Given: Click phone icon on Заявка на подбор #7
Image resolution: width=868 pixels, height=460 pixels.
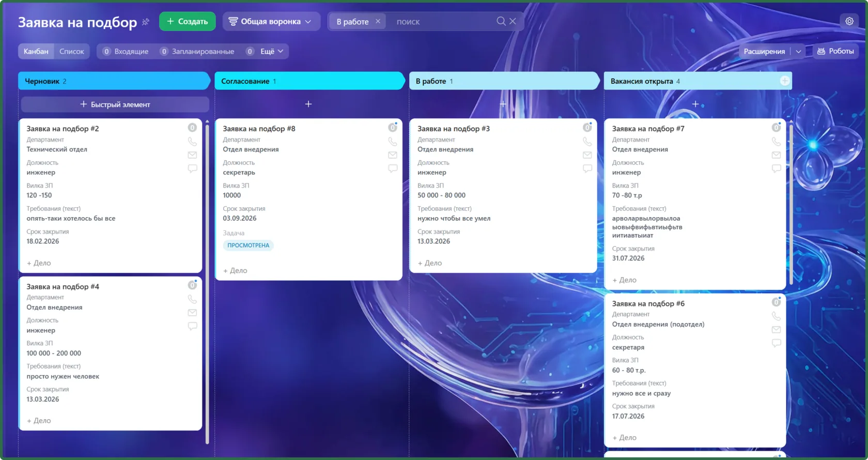Looking at the screenshot, I should [776, 141].
